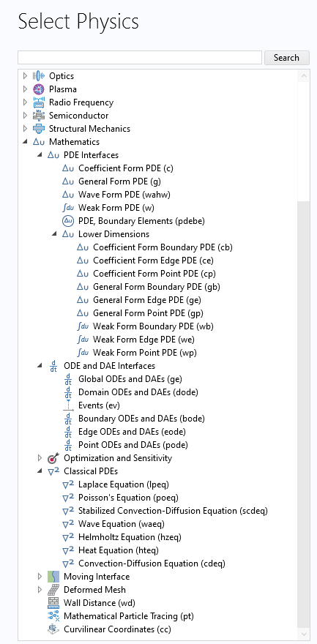The height and width of the screenshot is (644, 317).
Task: Click the Plasma category icon
Action: click(39, 89)
